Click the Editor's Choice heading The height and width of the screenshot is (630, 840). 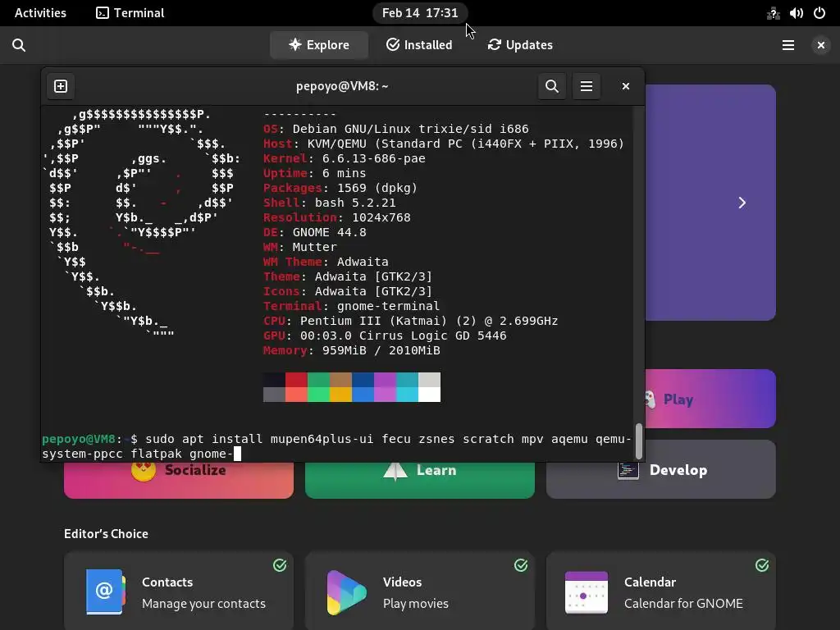pyautogui.click(x=106, y=533)
